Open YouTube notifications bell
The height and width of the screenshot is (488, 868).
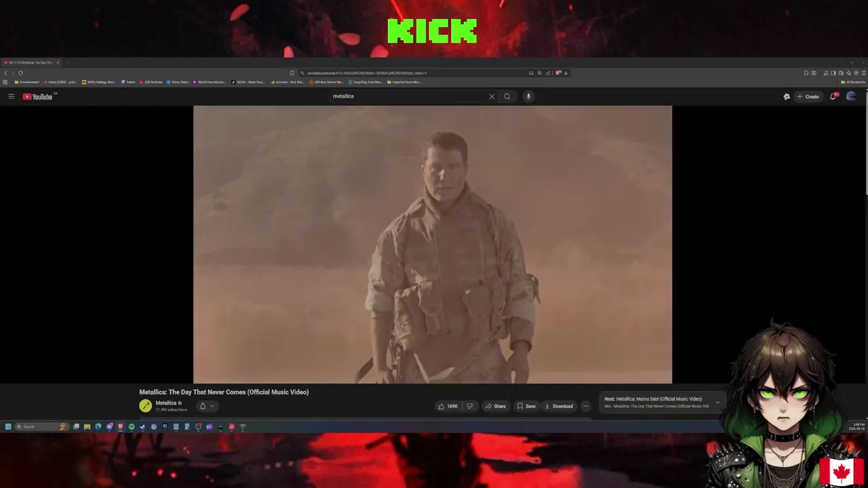coord(833,96)
